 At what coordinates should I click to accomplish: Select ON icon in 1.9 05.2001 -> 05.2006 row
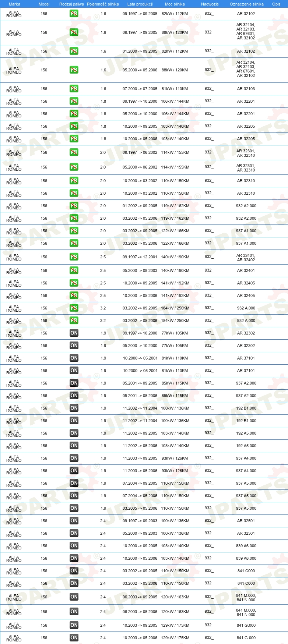pos(74,396)
